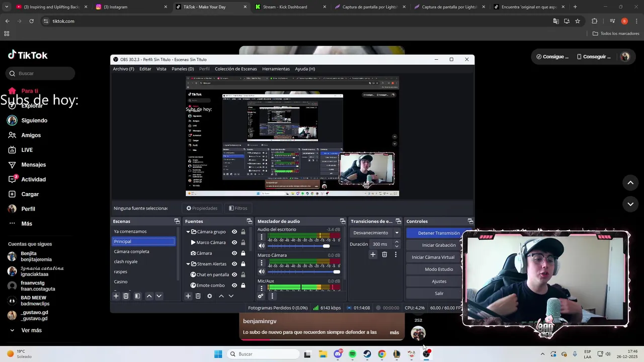Open Herramientas menu in OBS
The width and height of the screenshot is (644, 362).
click(276, 69)
